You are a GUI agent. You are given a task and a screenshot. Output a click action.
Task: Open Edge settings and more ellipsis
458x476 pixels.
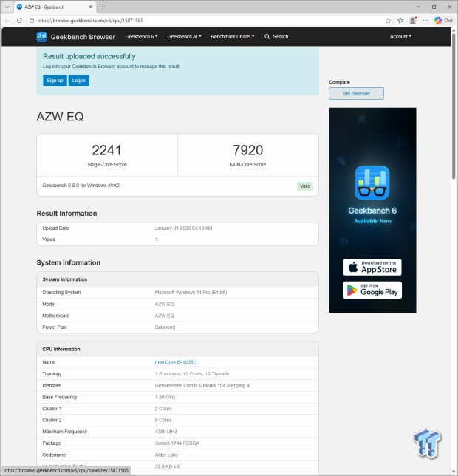coord(425,21)
